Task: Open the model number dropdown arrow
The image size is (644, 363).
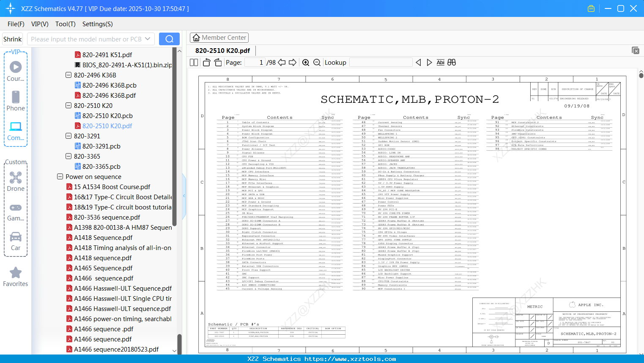Action: click(x=148, y=39)
